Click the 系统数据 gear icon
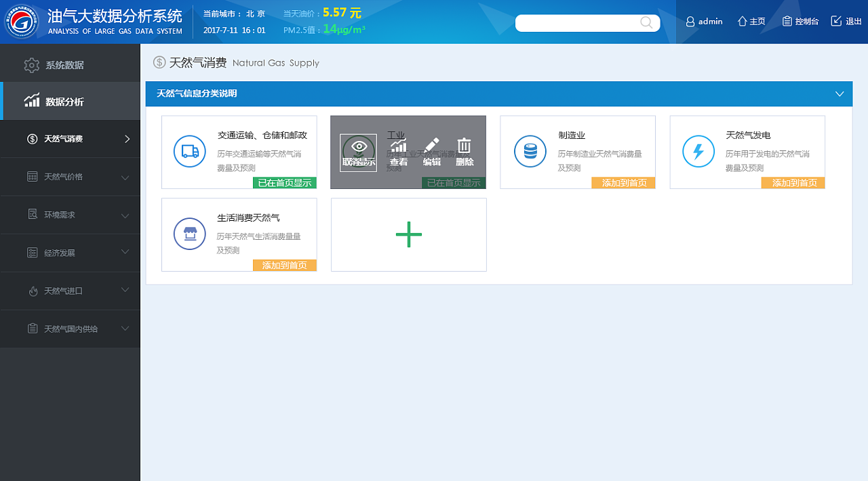The height and width of the screenshot is (481, 868). tap(31, 65)
